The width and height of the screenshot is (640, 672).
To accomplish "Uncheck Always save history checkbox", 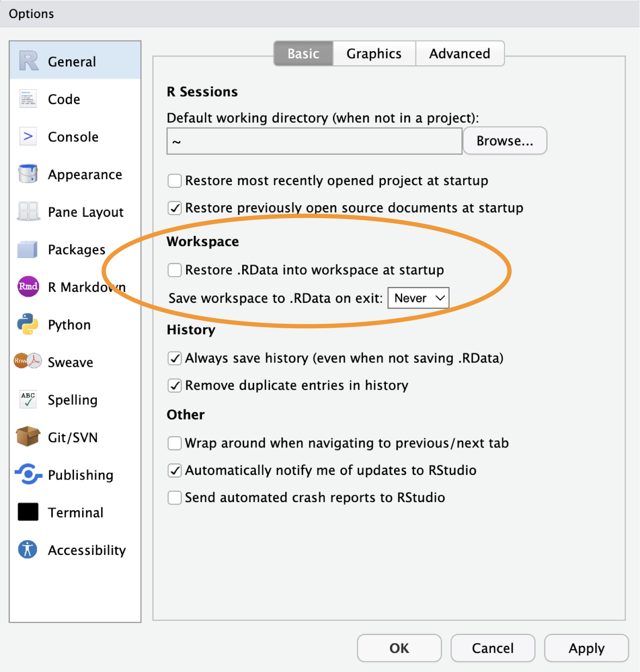I will pos(175,358).
